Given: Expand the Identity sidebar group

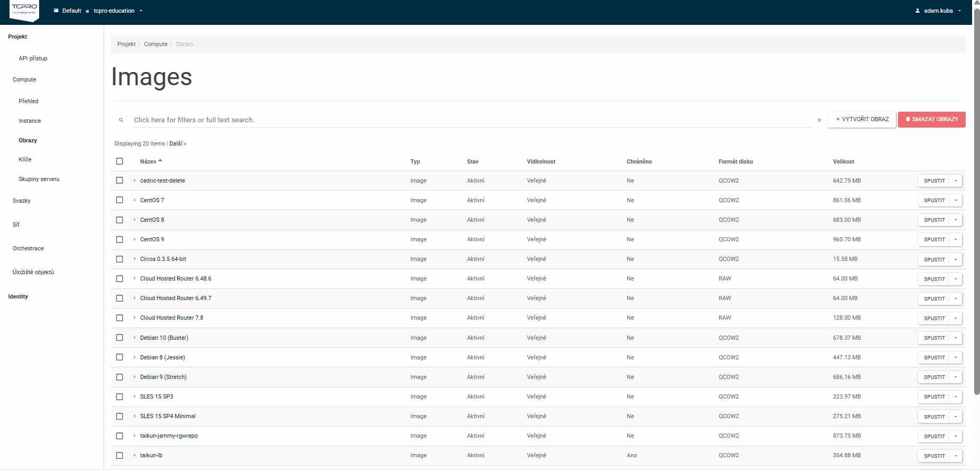Looking at the screenshot, I should (18, 296).
